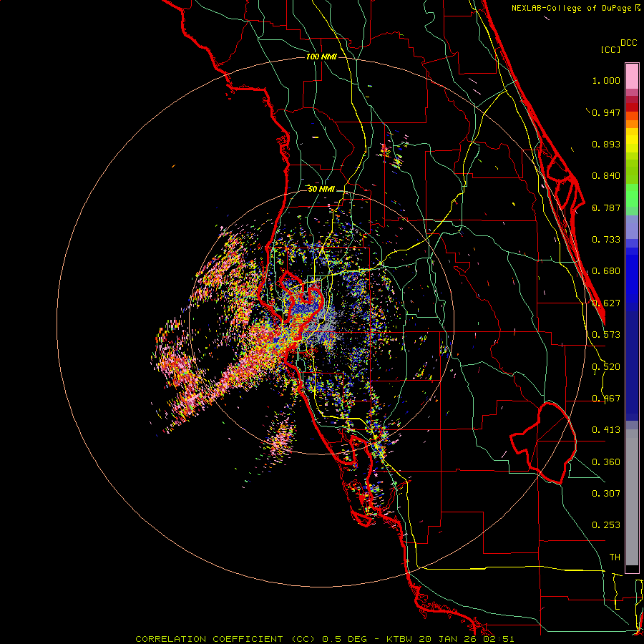
Task: Click the 0.253 scale value
Action: click(606, 525)
